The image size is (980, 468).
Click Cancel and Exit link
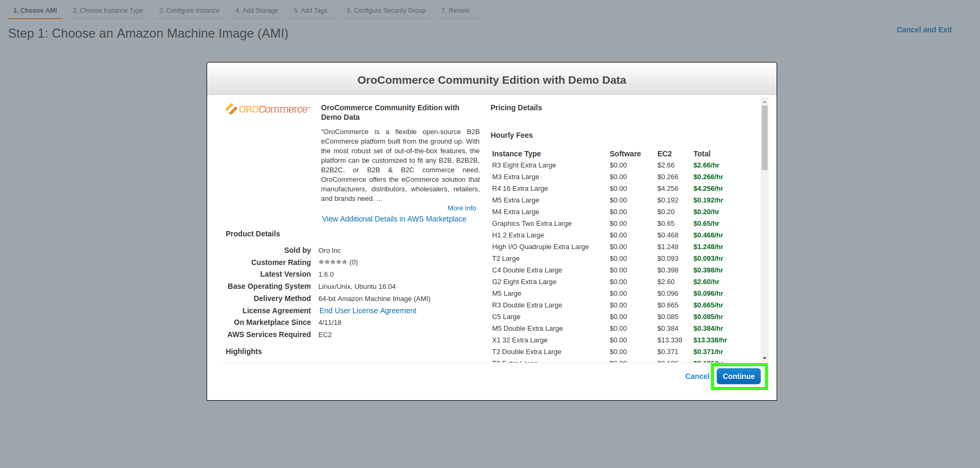pos(923,30)
